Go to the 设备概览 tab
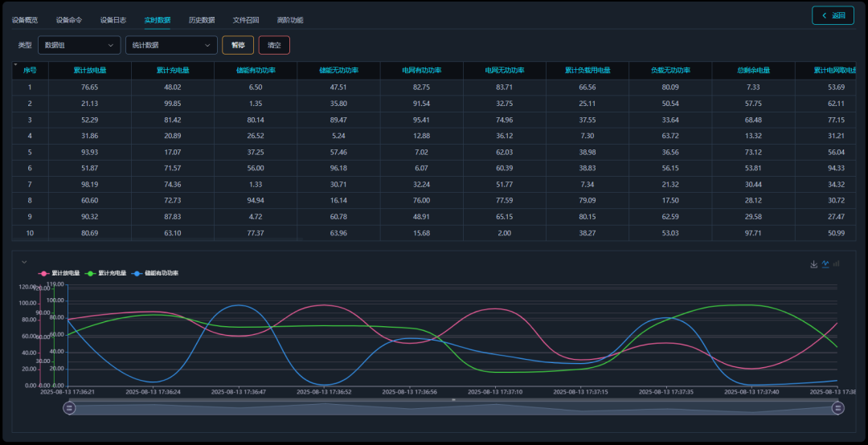 [25, 19]
